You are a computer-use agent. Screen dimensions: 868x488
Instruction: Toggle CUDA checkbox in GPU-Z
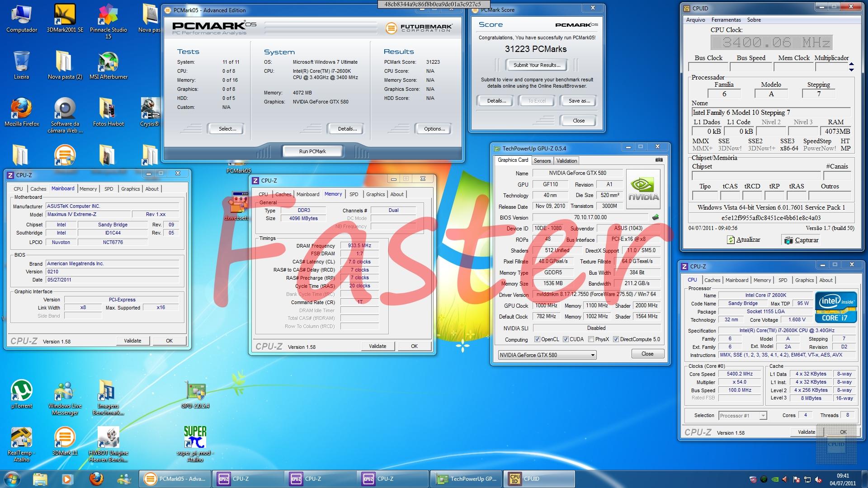[x=566, y=339]
